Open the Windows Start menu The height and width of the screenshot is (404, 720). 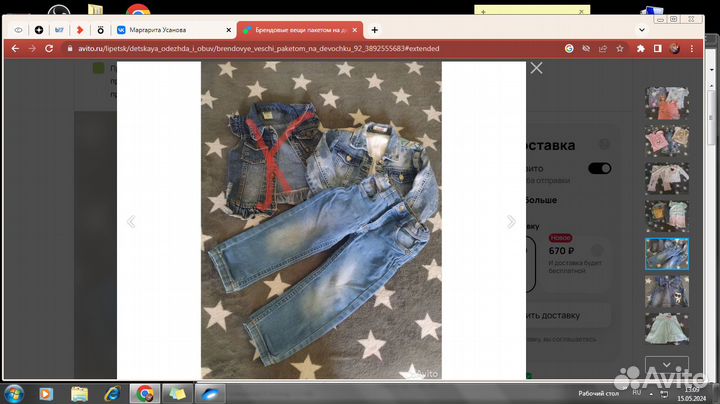point(15,392)
